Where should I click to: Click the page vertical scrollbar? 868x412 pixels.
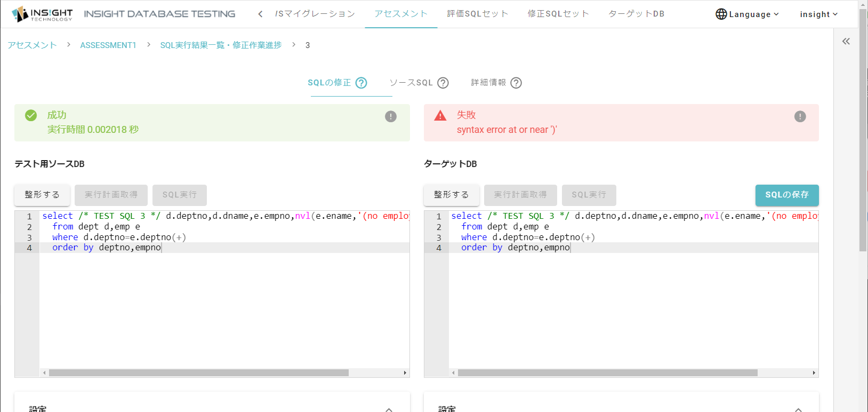863,130
